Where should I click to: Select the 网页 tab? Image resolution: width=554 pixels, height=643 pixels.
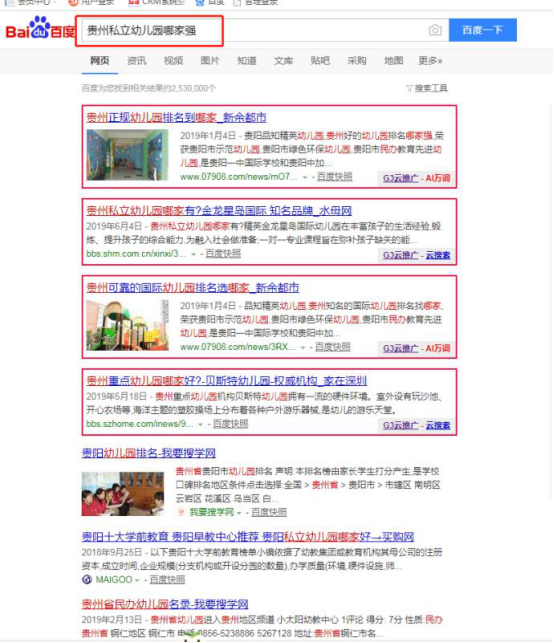(x=100, y=61)
